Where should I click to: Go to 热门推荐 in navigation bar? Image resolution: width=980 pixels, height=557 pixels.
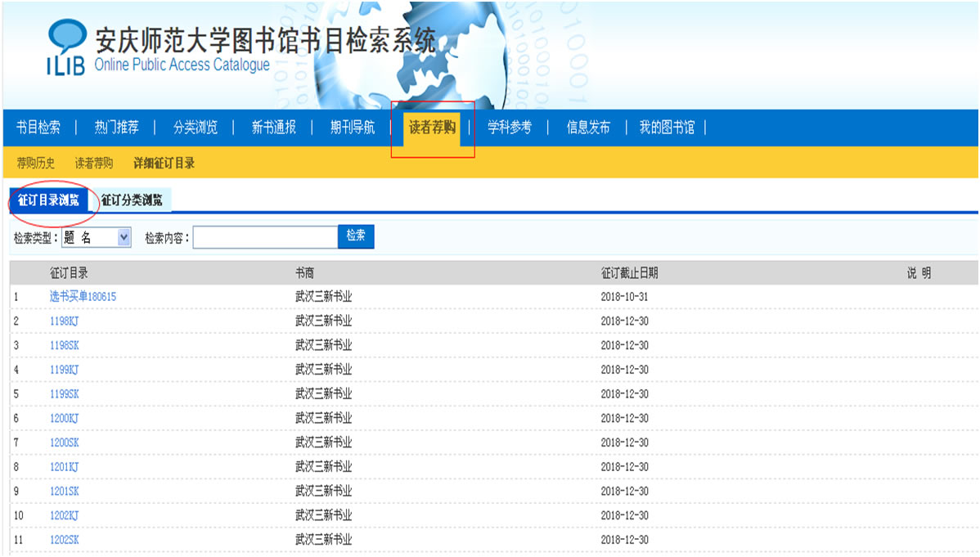click(116, 128)
